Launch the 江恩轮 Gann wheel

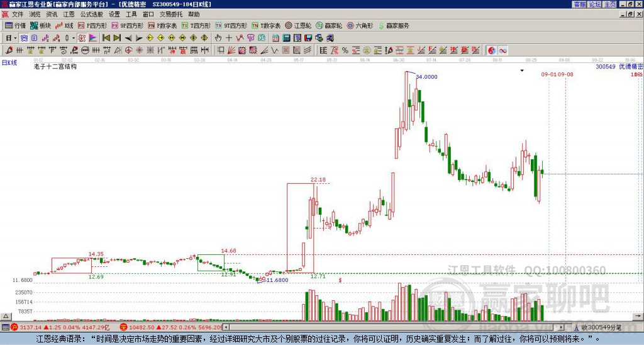[x=299, y=25]
